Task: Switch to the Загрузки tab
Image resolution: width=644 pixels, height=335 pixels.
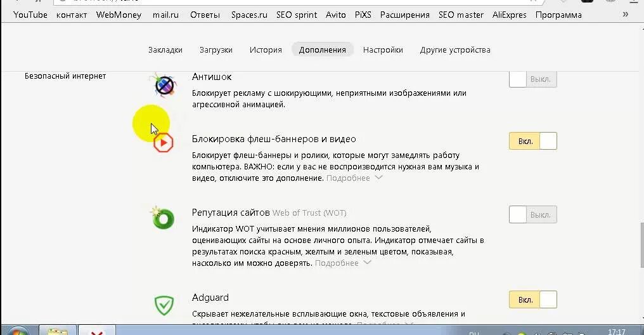Action: (216, 49)
